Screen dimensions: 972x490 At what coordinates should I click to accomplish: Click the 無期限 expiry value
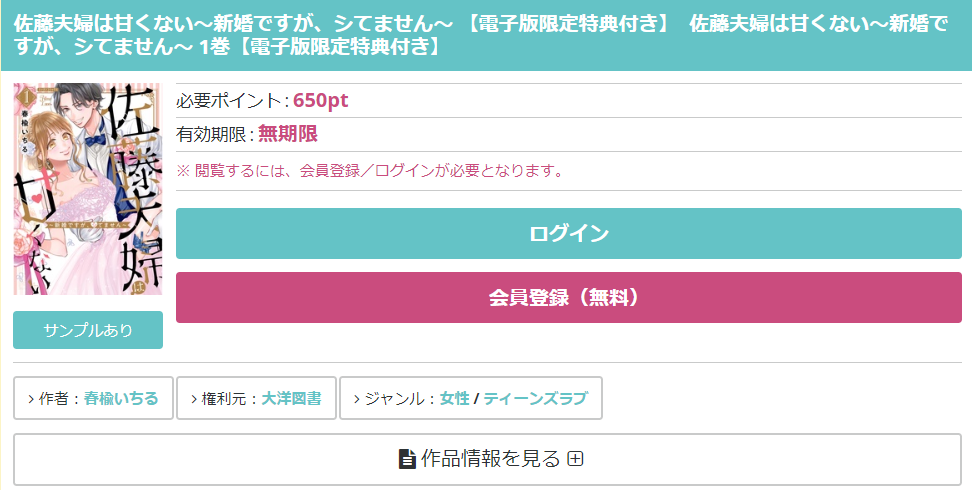click(288, 134)
